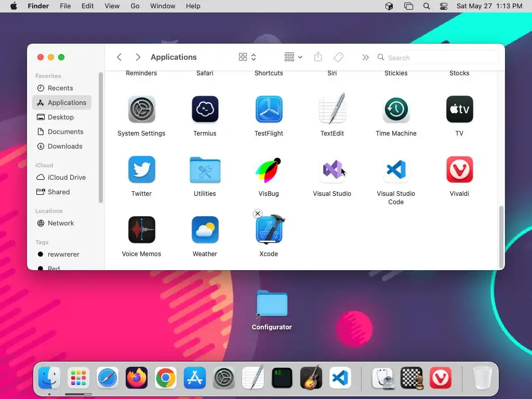This screenshot has height=399, width=532.
Task: Click the Stage Manager menu bar icon
Action: point(408,6)
